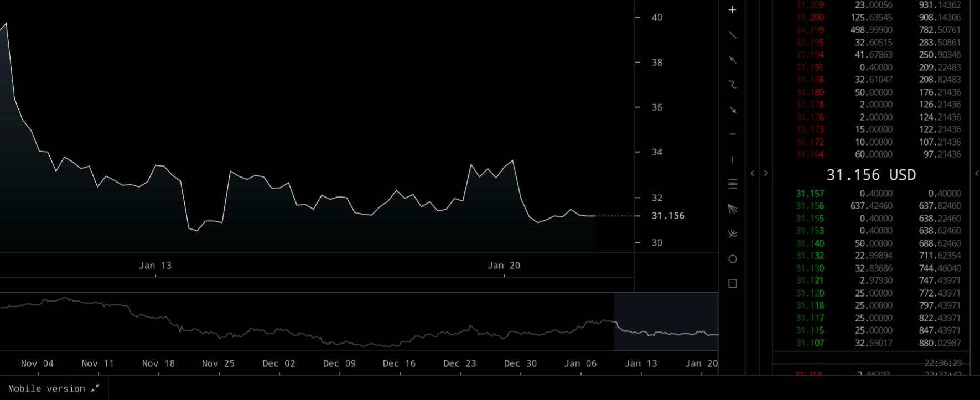Screen dimensions: 980x400
Task: Select the vertical line tool
Action: click(x=732, y=159)
